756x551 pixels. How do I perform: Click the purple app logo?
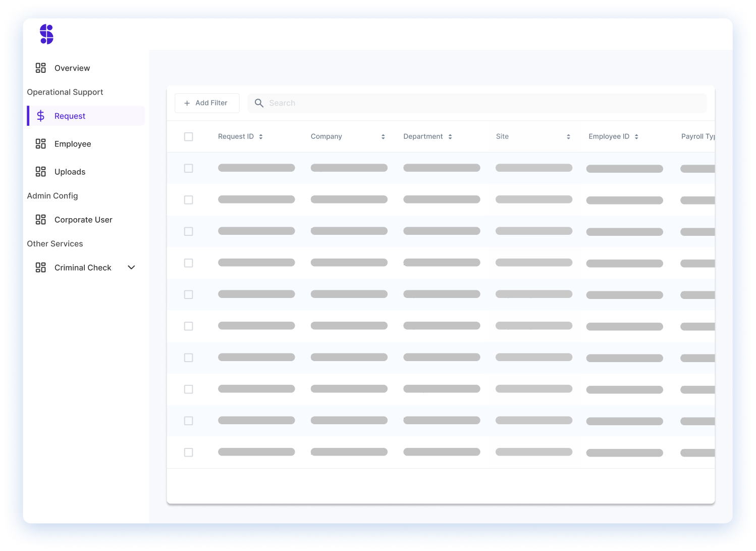pyautogui.click(x=46, y=34)
